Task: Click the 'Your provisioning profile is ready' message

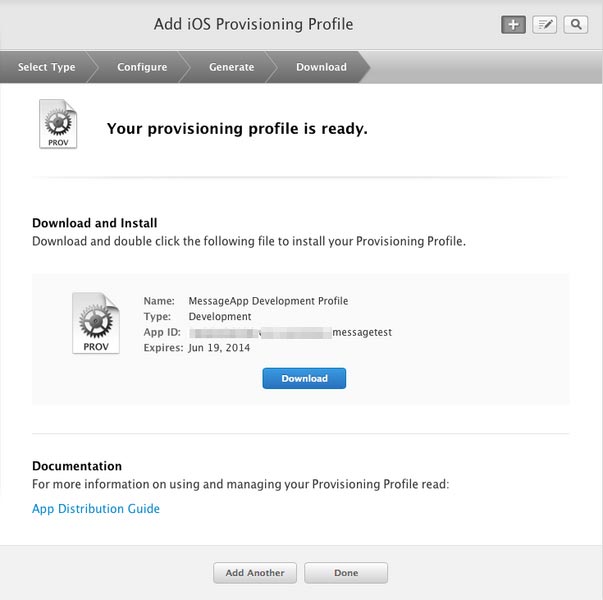Action: coord(237,129)
